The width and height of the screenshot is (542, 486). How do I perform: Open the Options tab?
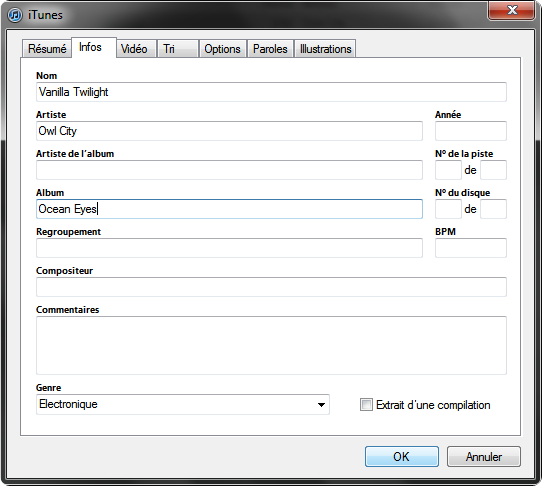[223, 49]
